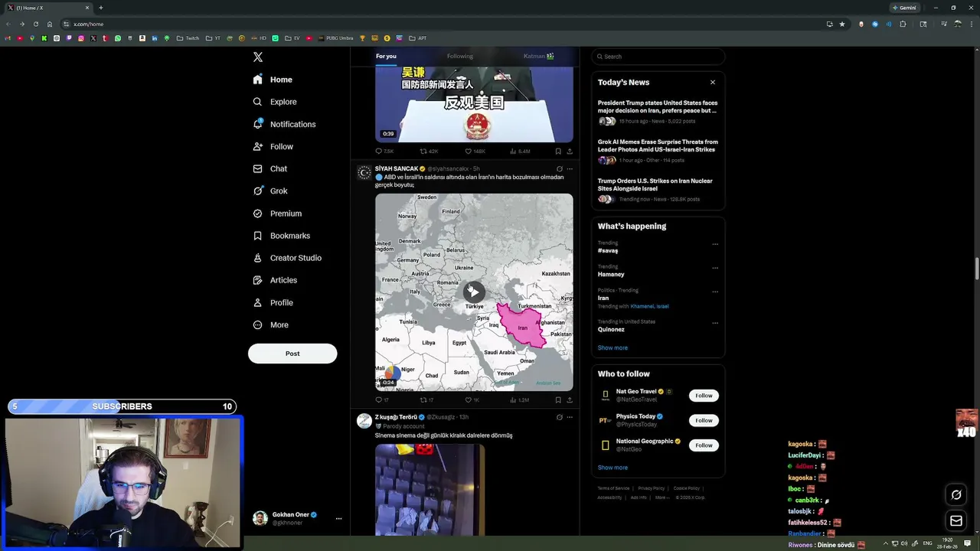Open Chrome three-dot menu
980x551 pixels.
point(972,24)
